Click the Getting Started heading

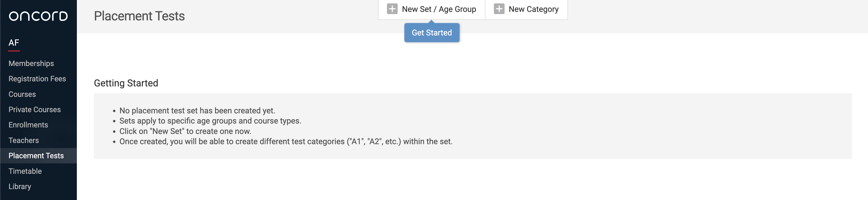click(126, 83)
